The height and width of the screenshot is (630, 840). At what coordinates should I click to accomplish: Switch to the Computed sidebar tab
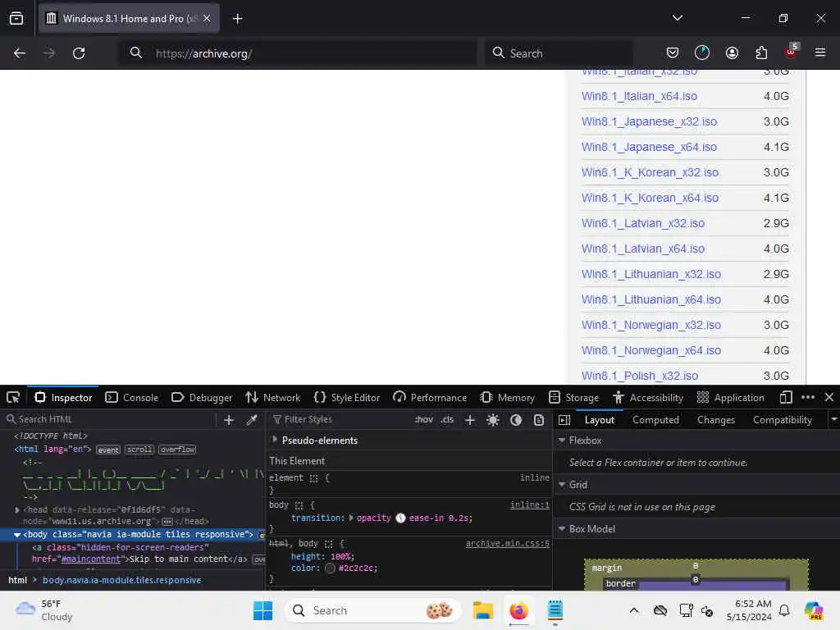click(655, 420)
